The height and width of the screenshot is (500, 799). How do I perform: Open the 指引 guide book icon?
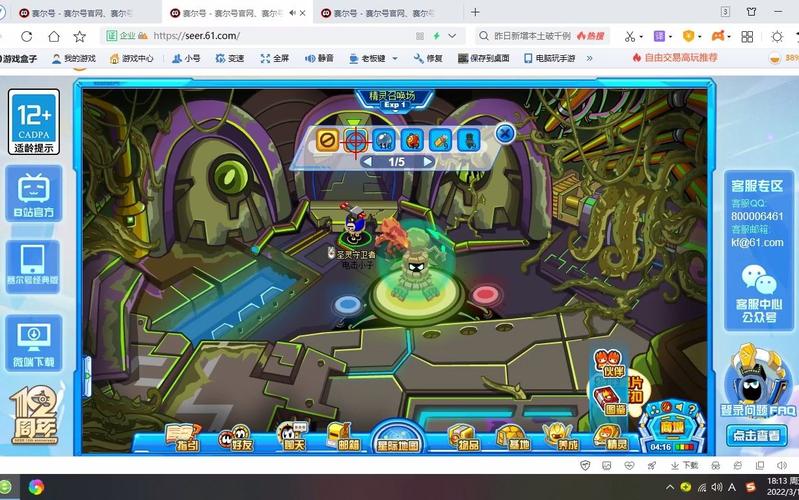click(182, 437)
